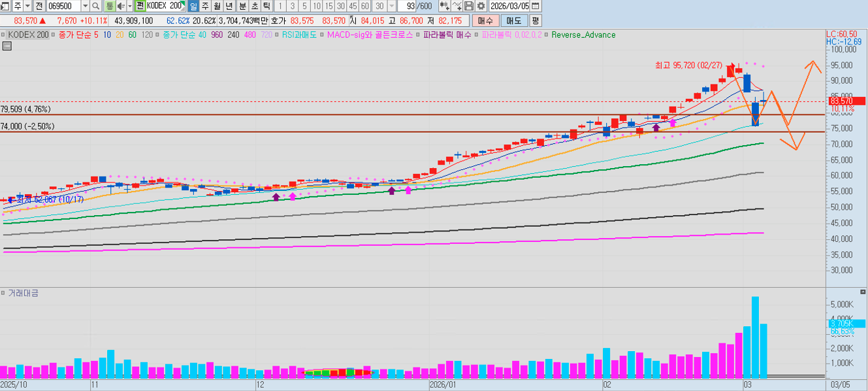Toggle the RSI과매도 indicator square

click(277, 35)
